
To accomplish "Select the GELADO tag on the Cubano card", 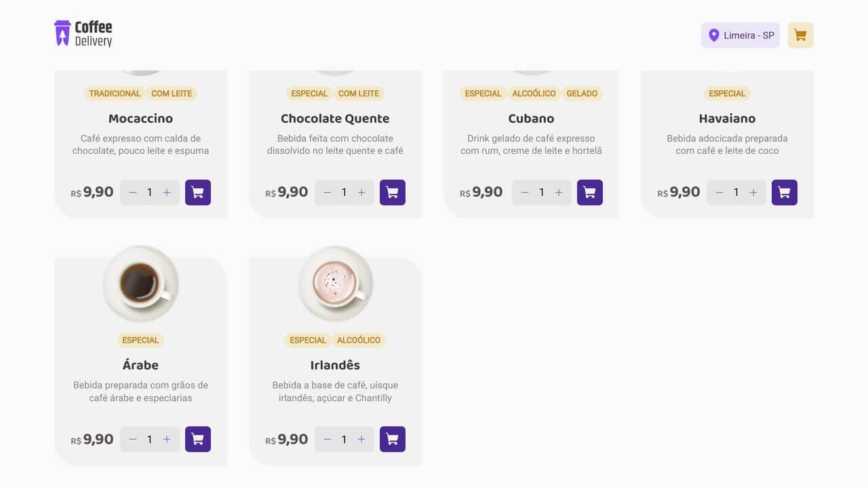I will 582,94.
